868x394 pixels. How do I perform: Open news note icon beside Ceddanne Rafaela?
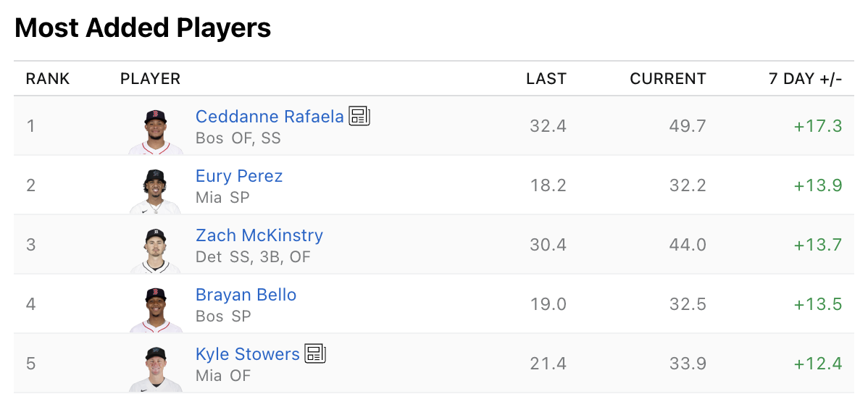pos(359,116)
